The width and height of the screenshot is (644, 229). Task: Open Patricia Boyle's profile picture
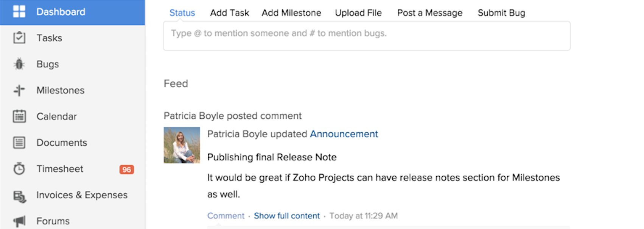[182, 145]
